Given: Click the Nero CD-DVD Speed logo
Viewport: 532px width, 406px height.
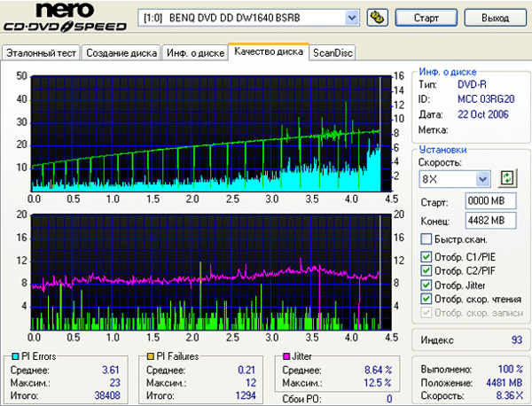Looking at the screenshot, I should 65,17.
